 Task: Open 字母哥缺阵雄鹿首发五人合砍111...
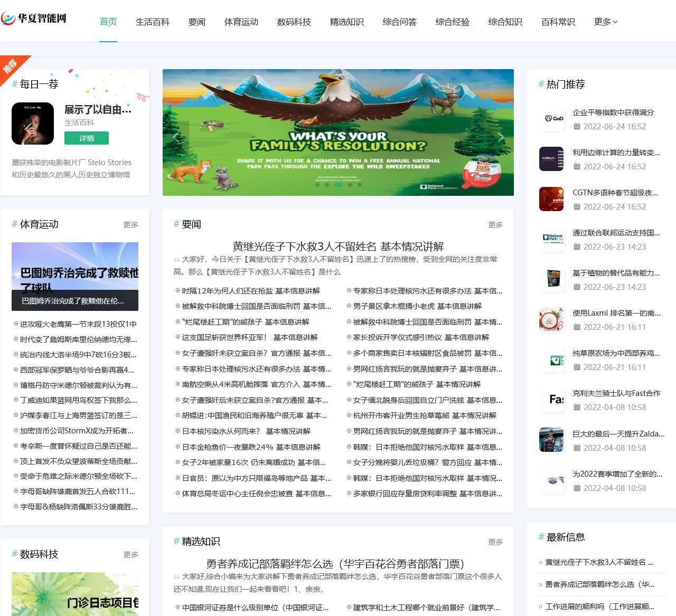(x=78, y=491)
